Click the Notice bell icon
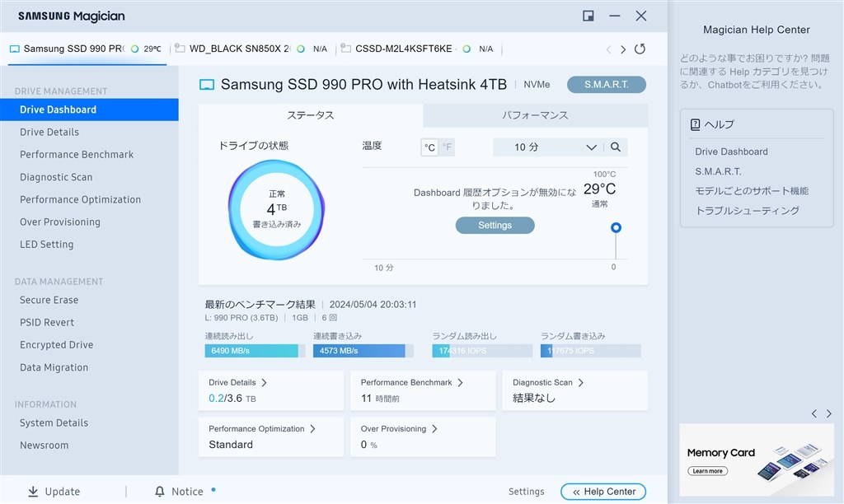The width and height of the screenshot is (844, 504). [x=159, y=491]
